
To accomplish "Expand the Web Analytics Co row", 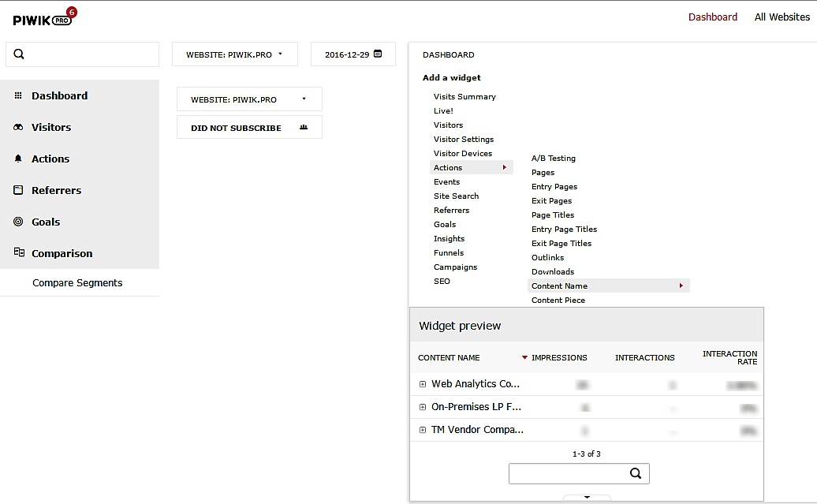I will point(423,384).
